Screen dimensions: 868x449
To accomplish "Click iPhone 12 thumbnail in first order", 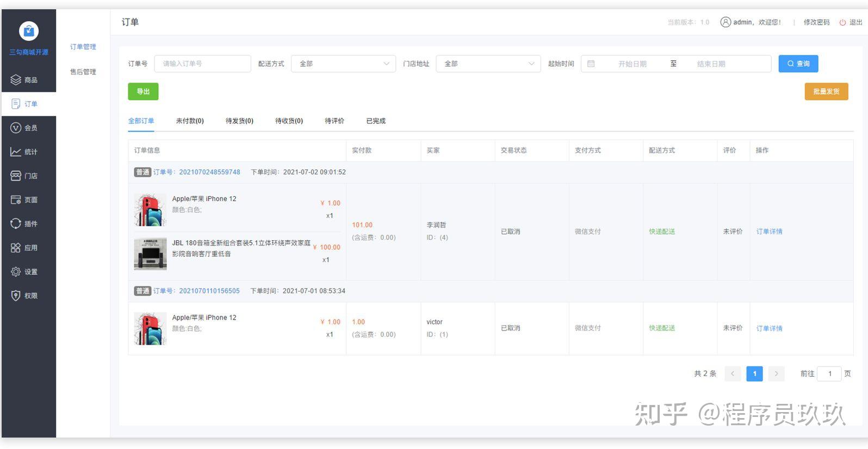I will click(150, 210).
